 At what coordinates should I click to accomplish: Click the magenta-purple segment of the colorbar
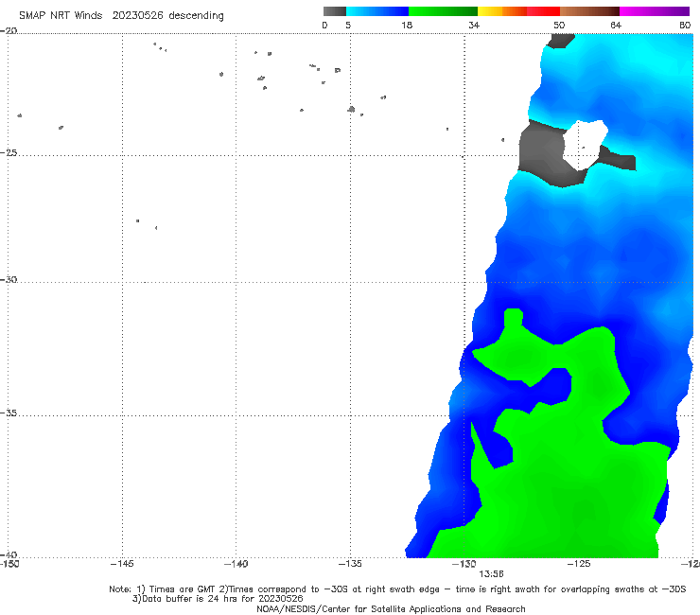(655, 11)
